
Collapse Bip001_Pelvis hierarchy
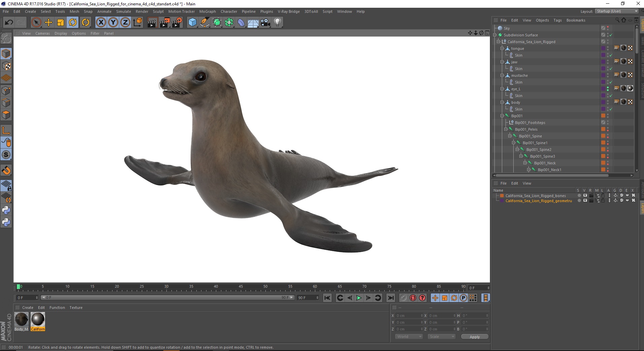(x=506, y=129)
